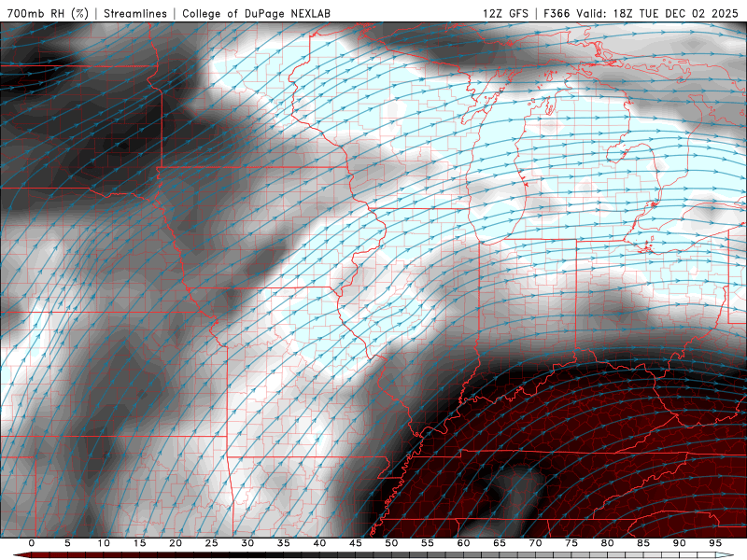Click the "700mb RH (%)" title text
Image resolution: width=747 pixels, height=560 pixels.
coord(48,13)
